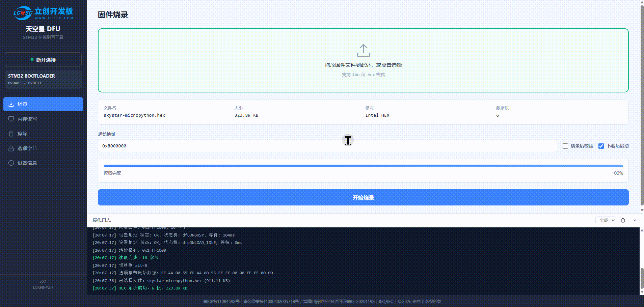This screenshot has height=307, width=644.
Task: Click the monitor icon beside 内存读写
Action: (x=11, y=119)
